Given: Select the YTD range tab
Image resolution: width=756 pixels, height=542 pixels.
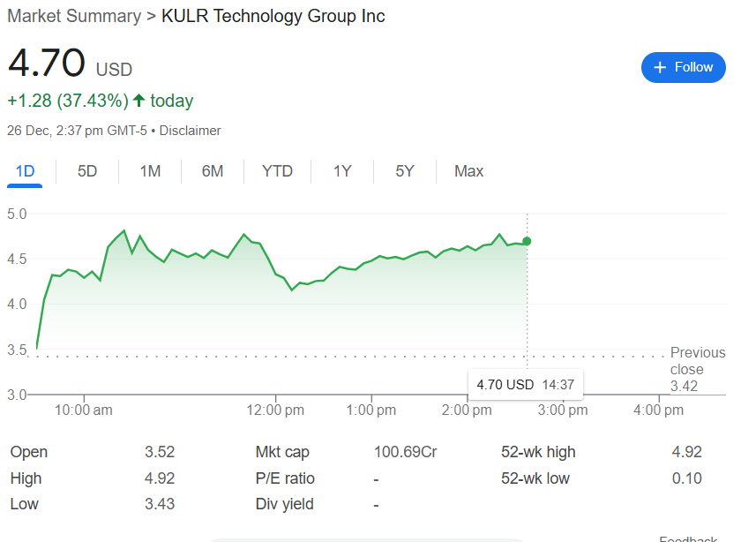Looking at the screenshot, I should 277,171.
